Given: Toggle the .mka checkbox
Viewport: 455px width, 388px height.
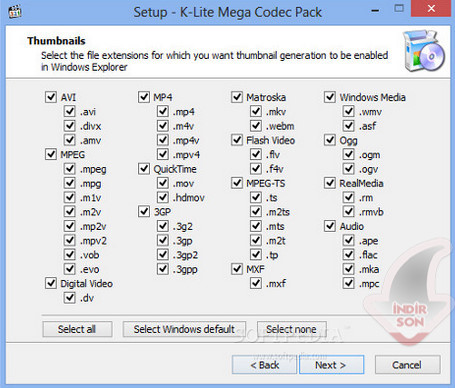Looking at the screenshot, I should point(349,269).
